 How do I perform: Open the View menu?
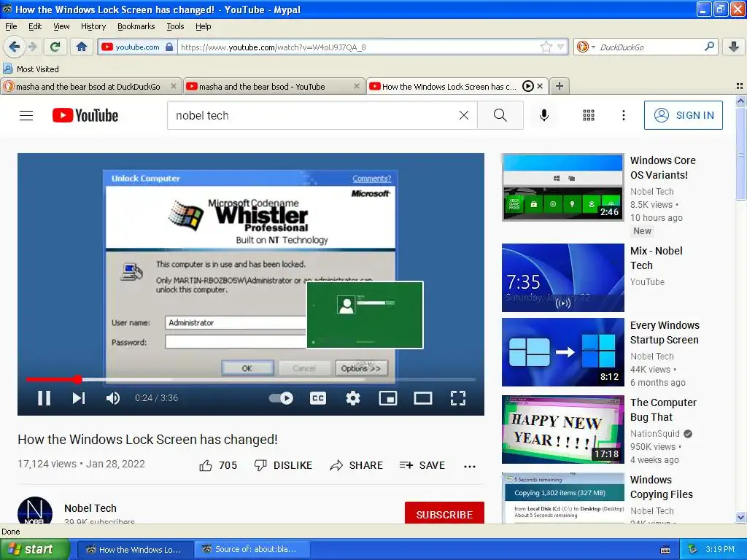[61, 26]
